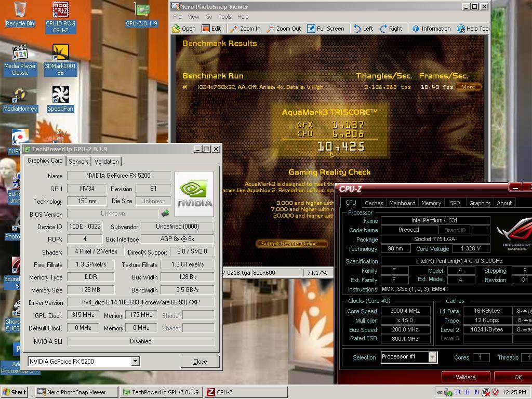This screenshot has height=399, width=532.
Task: Zoom In on the Nero PhotoSnap image
Action: pyautogui.click(x=245, y=29)
